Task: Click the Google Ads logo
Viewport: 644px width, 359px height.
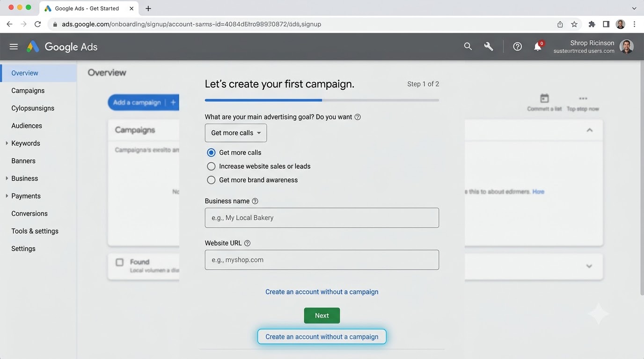Action: click(x=62, y=47)
